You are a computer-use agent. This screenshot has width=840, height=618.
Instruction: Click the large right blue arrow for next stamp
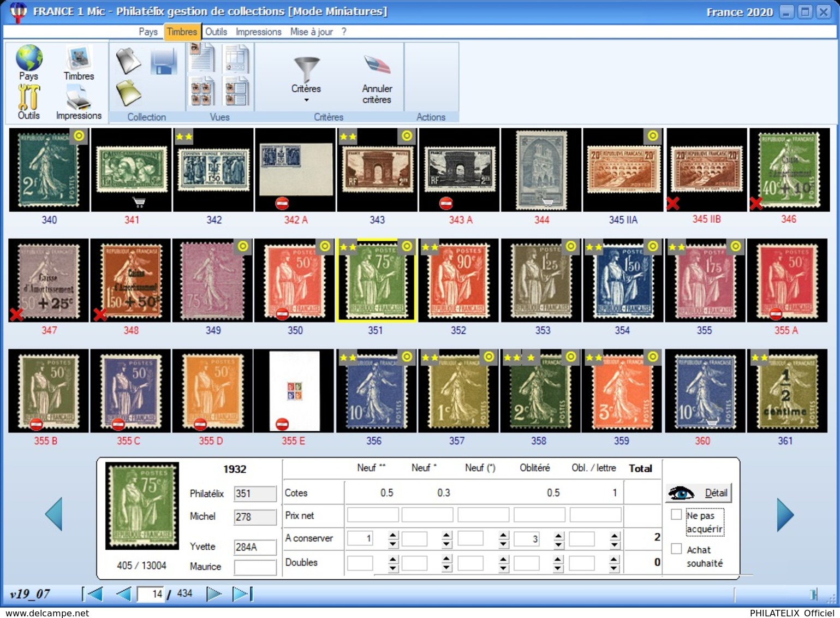pos(785,514)
